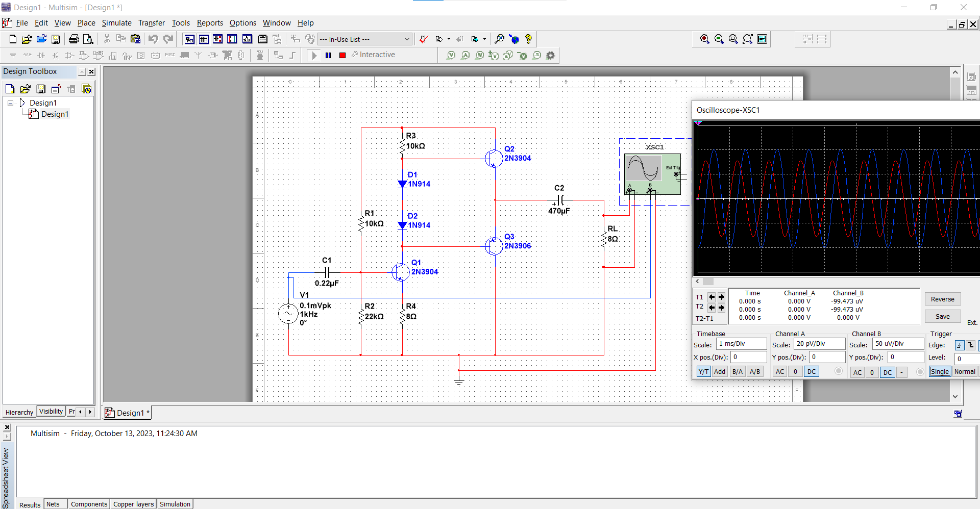Open a new blank design document
This screenshot has width=980, height=509.
click(12, 39)
